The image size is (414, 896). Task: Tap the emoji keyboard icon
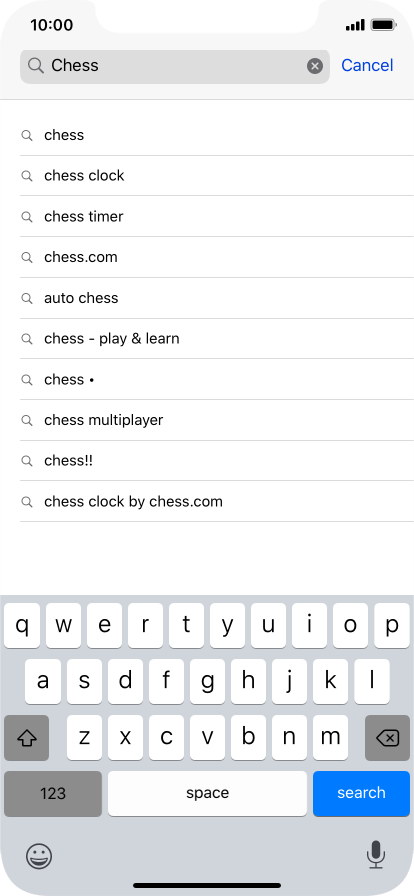(x=39, y=856)
